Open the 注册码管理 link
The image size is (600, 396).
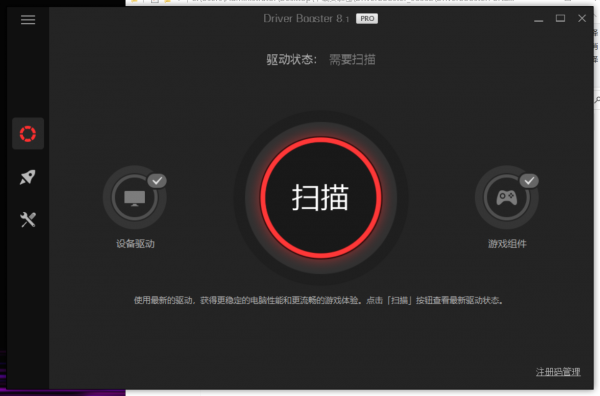point(558,372)
